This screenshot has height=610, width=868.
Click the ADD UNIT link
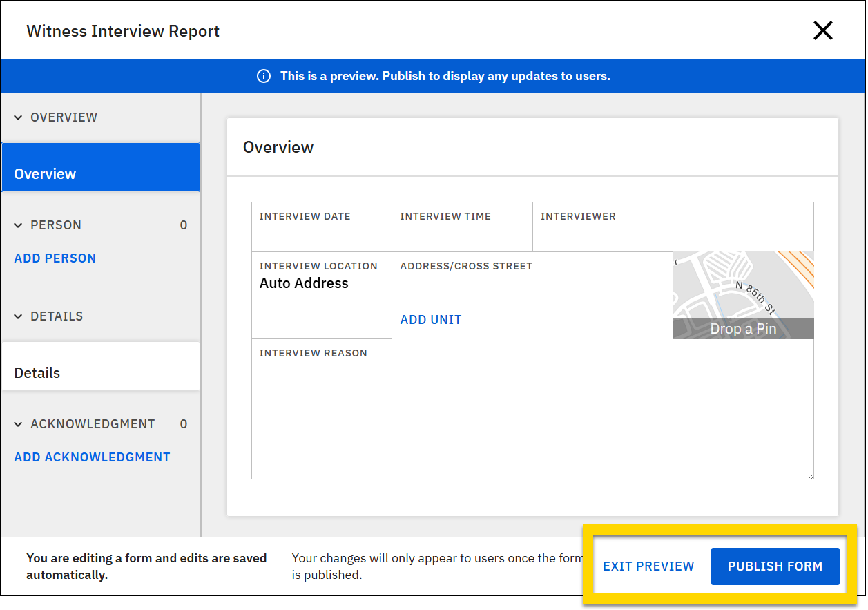[x=430, y=319]
